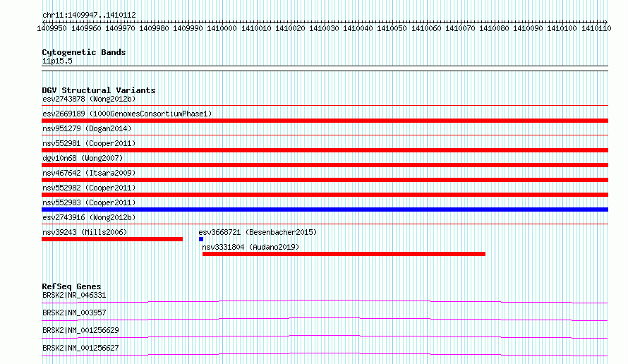Open gene BRSK2|NR_046331
This screenshot has width=628, height=364.
coord(74,295)
